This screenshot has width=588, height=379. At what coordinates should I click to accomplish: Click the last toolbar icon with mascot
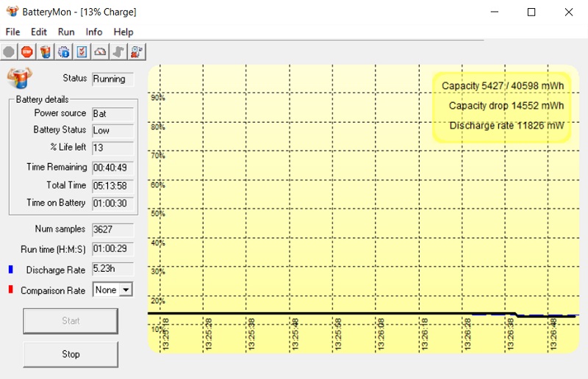[137, 51]
